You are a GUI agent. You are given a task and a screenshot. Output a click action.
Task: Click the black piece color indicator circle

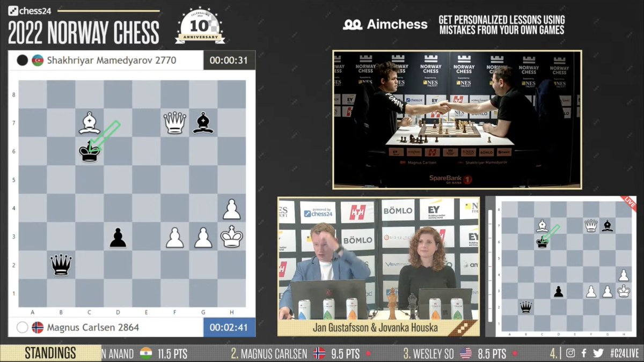pyautogui.click(x=22, y=60)
